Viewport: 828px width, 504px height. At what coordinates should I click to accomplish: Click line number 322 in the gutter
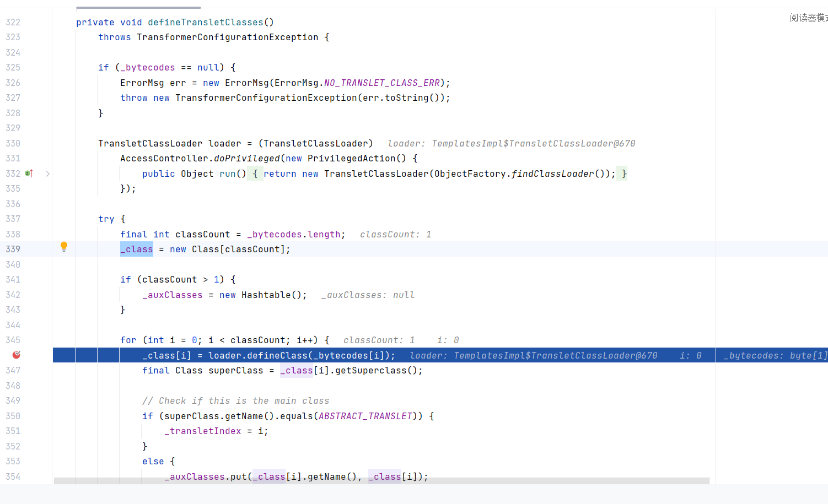coord(13,23)
